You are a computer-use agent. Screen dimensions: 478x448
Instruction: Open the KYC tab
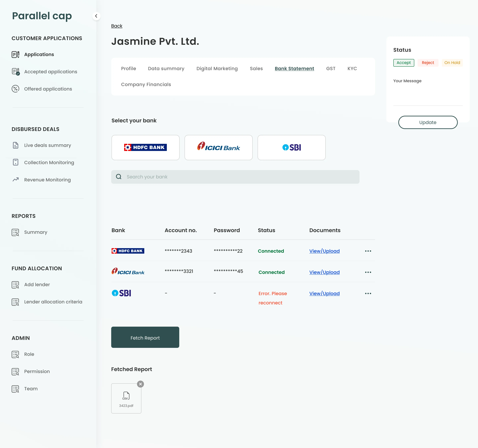pos(352,68)
